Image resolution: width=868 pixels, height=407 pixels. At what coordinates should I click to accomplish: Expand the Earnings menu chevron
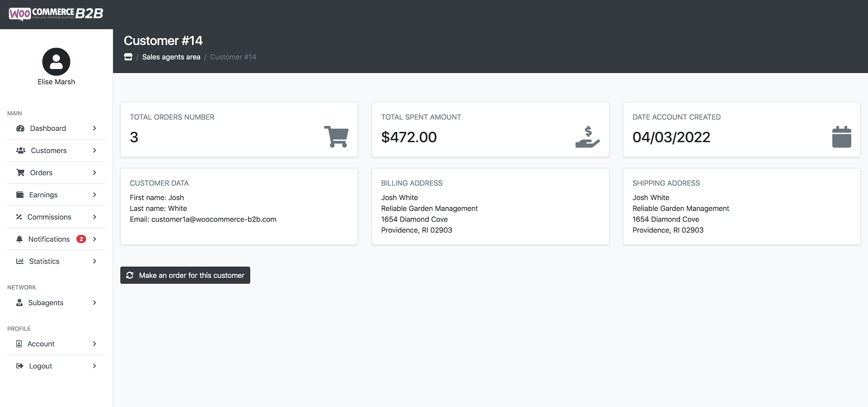point(94,195)
